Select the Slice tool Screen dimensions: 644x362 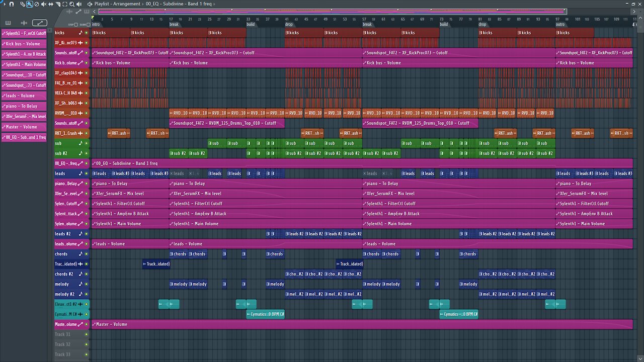click(58, 4)
